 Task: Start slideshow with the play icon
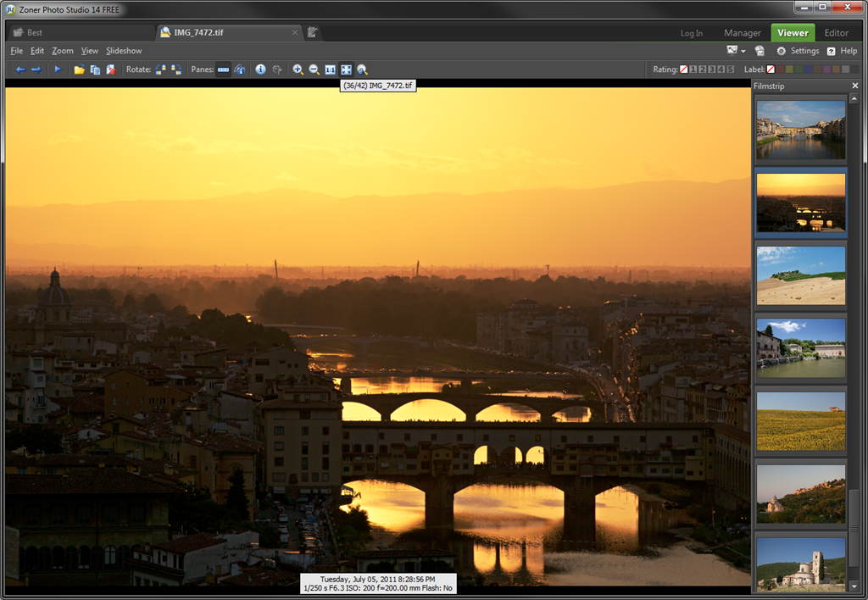[58, 69]
